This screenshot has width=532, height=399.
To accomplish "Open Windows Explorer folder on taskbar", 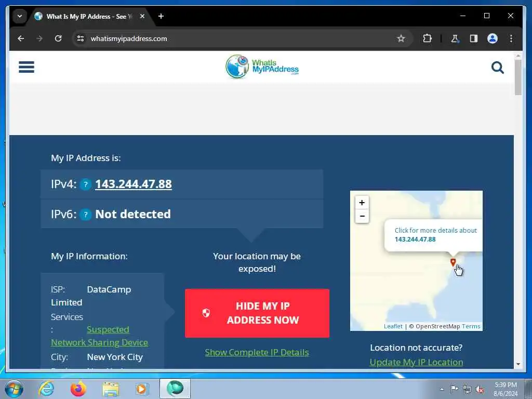I will click(x=111, y=389).
